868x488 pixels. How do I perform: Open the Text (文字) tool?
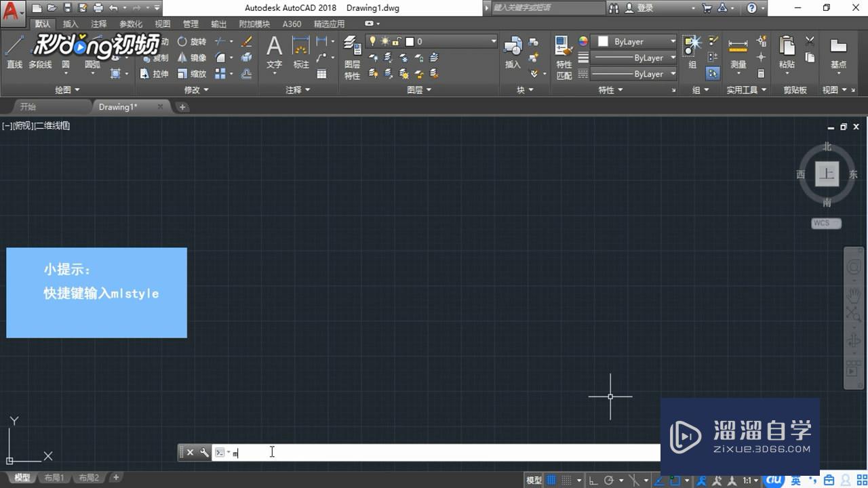pos(274,53)
